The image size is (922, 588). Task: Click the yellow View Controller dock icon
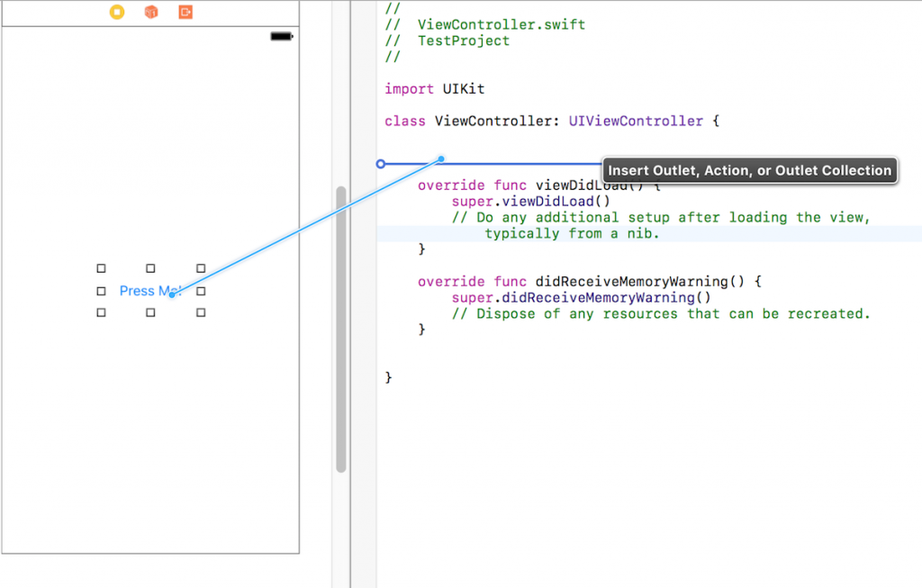117,12
